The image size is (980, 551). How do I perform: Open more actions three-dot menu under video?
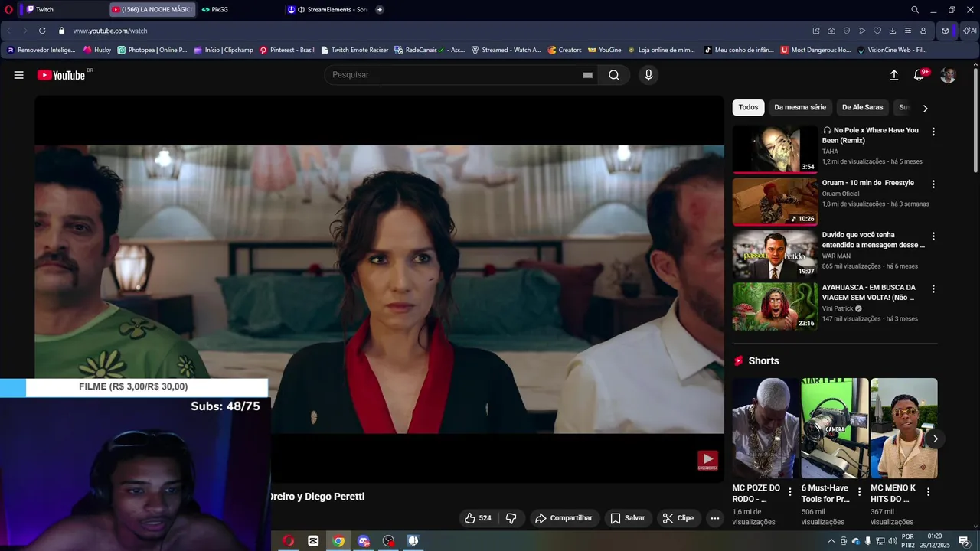pos(715,518)
